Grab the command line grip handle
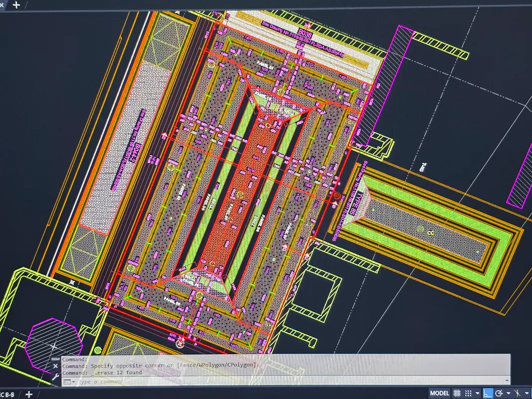The image size is (532, 399). click(55, 359)
